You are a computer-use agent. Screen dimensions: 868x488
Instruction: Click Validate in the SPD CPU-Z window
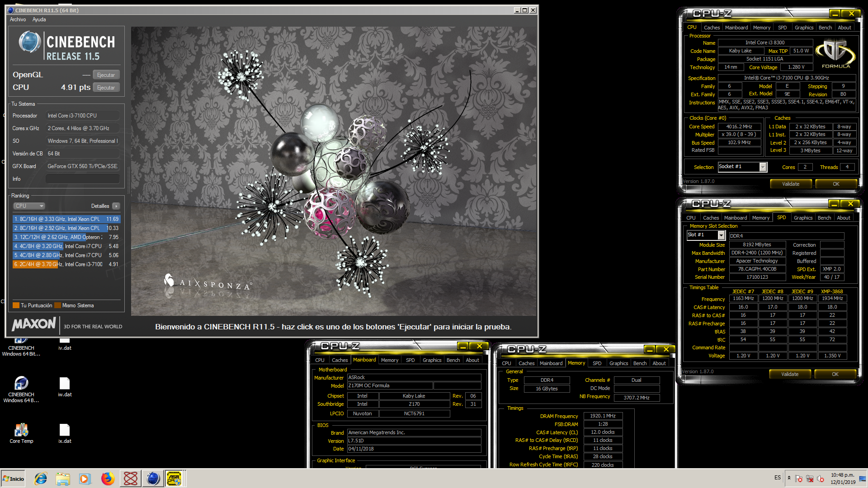(x=790, y=374)
